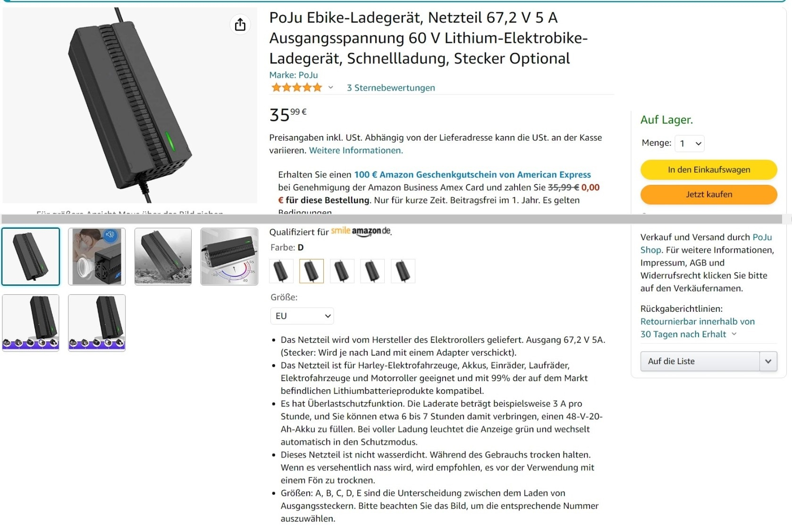Open the Größe EU dropdown
This screenshot has width=792, height=532.
pyautogui.click(x=302, y=316)
